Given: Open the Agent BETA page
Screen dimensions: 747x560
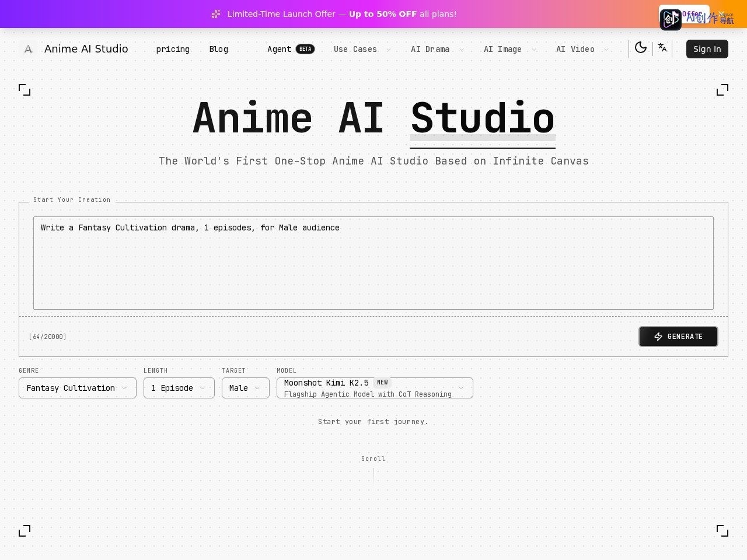Looking at the screenshot, I should click(x=291, y=49).
